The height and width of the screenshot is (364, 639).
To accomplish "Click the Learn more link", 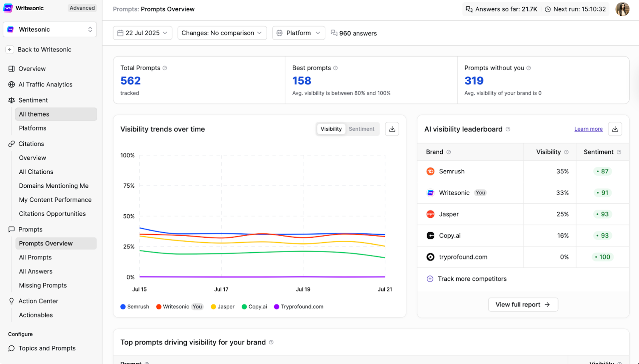I will (588, 129).
